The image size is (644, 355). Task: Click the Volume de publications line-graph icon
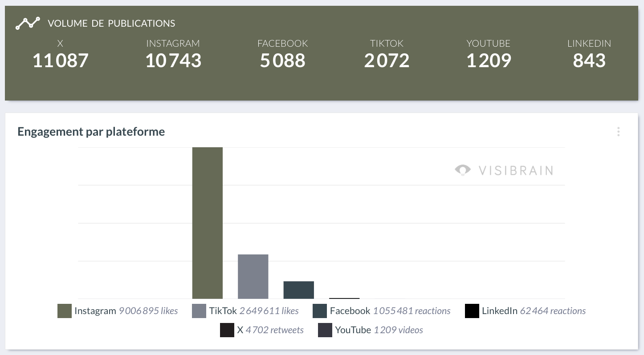28,23
